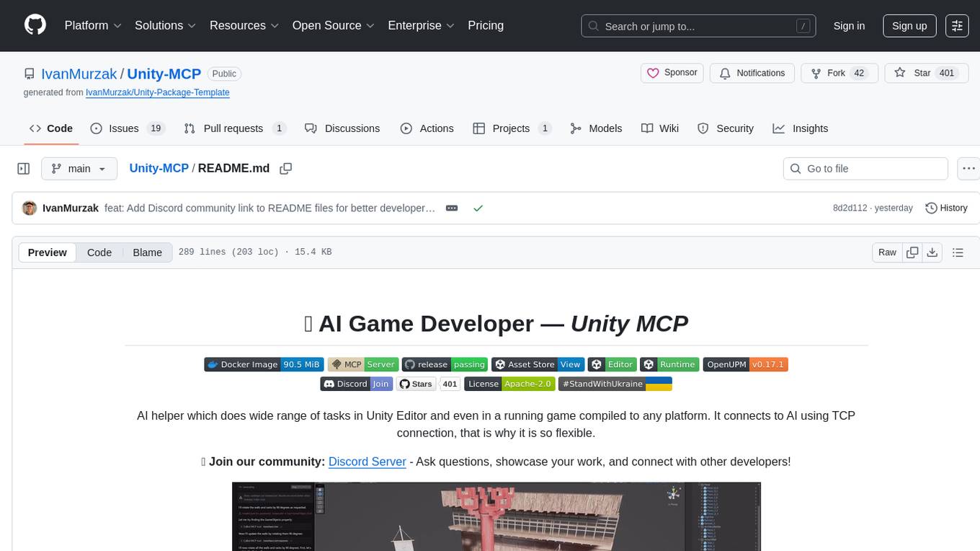The image size is (980, 551).
Task: Open the Discord Server link
Action: (367, 461)
